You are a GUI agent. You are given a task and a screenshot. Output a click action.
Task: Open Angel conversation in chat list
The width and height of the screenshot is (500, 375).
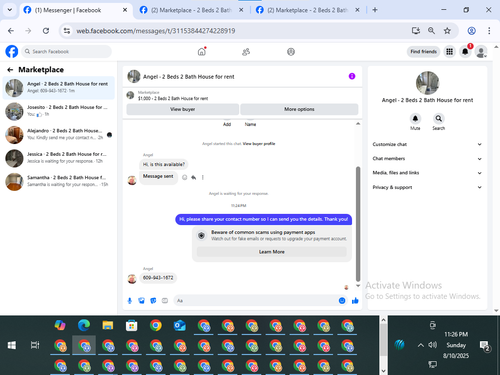[x=59, y=88]
